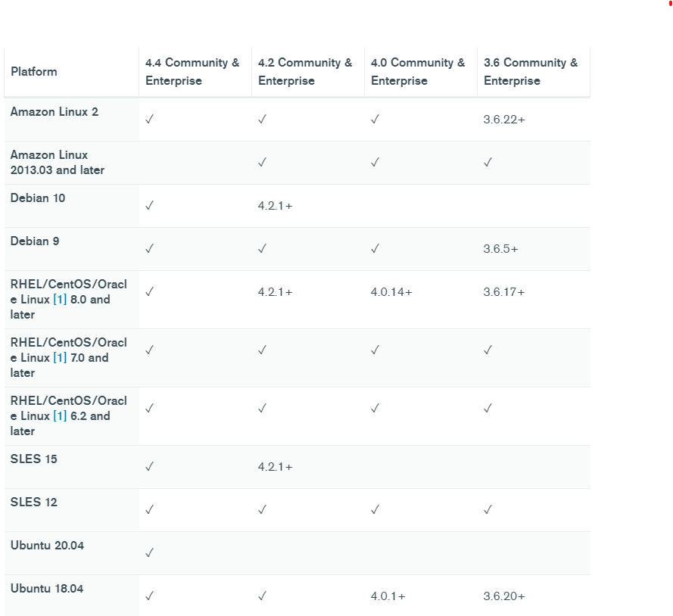673x616 pixels.
Task: Select the Ubuntu 20.04 platform label
Action: point(47,546)
